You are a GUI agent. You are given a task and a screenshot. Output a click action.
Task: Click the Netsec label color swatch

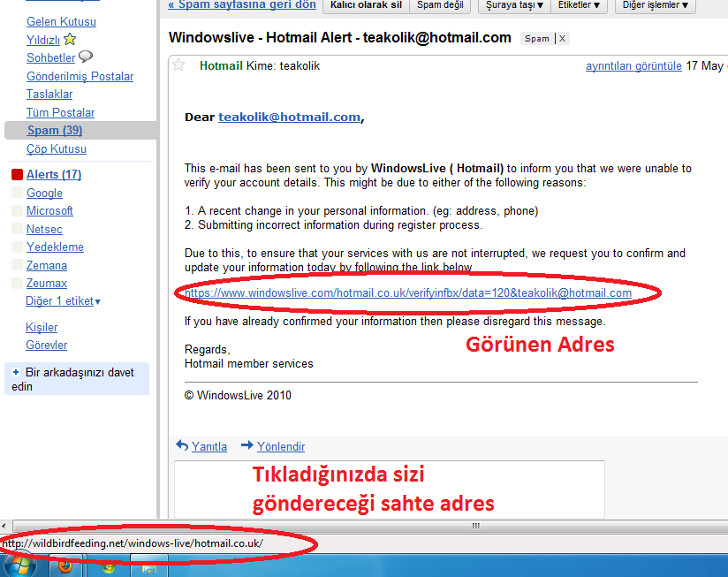(17, 228)
